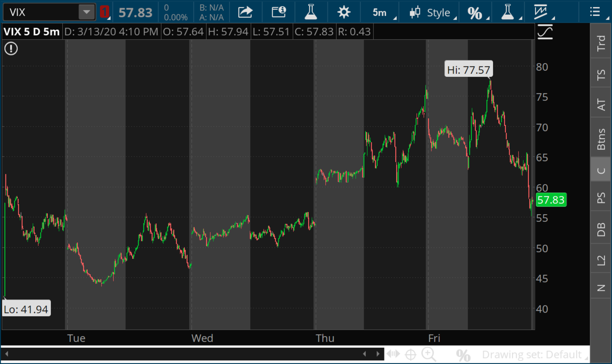Click the scroll left arrow on bottom scrollbar
The image size is (612, 364).
click(x=6, y=354)
